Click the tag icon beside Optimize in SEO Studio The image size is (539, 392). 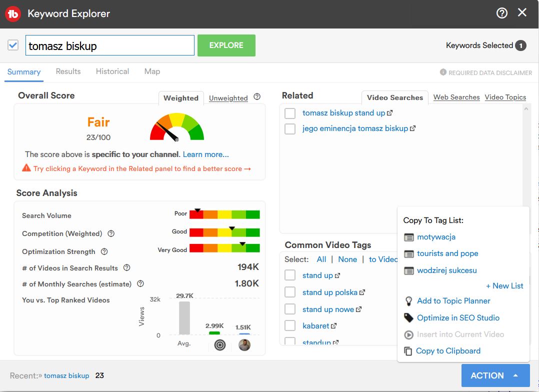[x=408, y=318]
